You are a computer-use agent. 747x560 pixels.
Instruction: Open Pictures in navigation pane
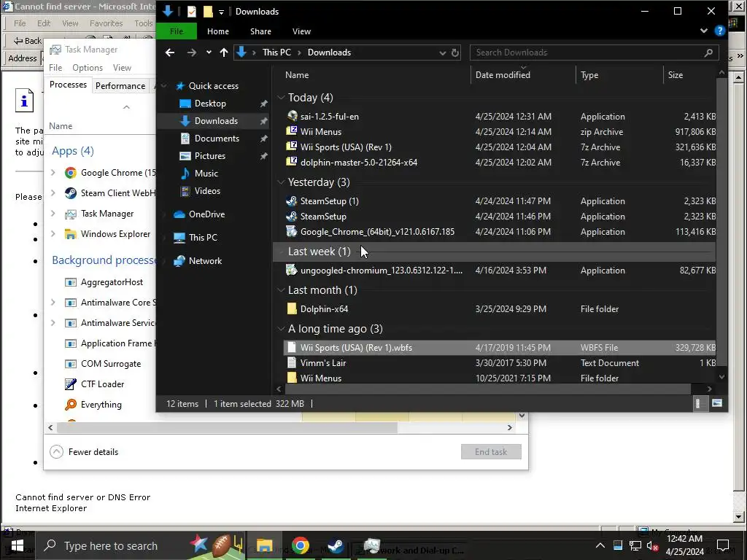[x=209, y=156]
